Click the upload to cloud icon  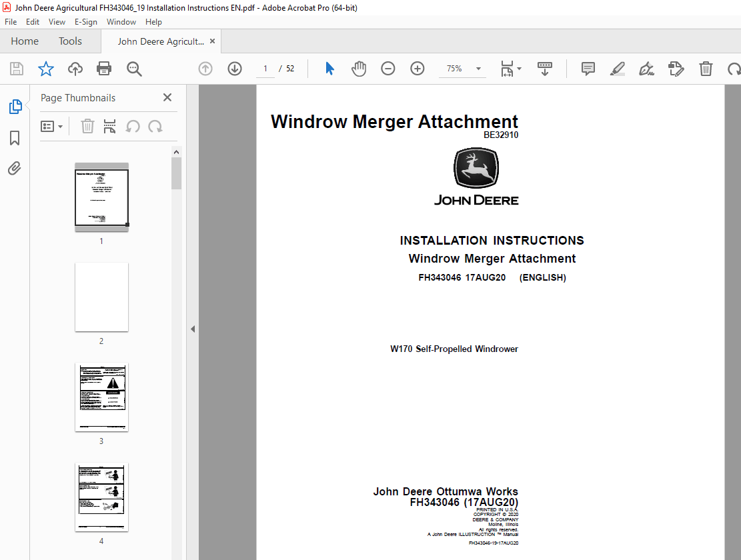tap(75, 69)
